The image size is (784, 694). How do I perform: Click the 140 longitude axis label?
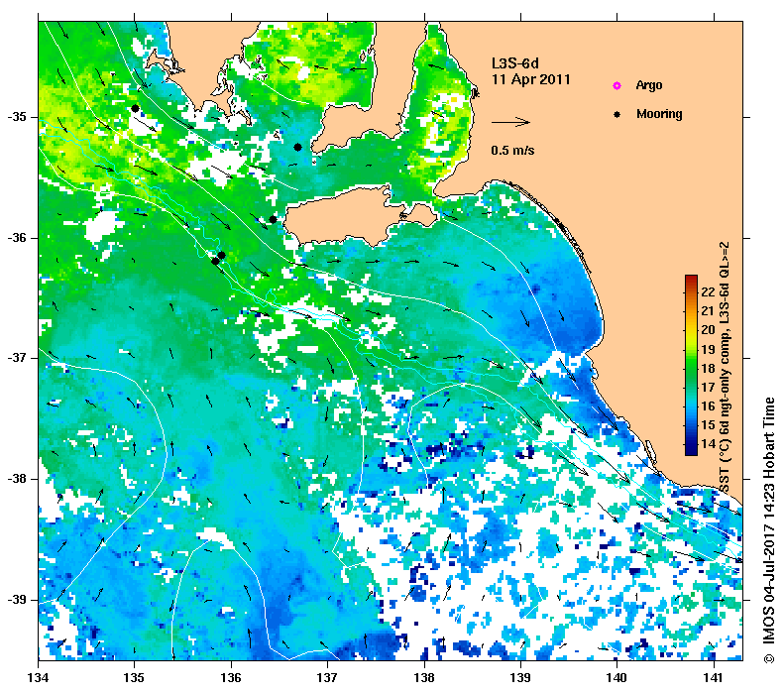617,678
